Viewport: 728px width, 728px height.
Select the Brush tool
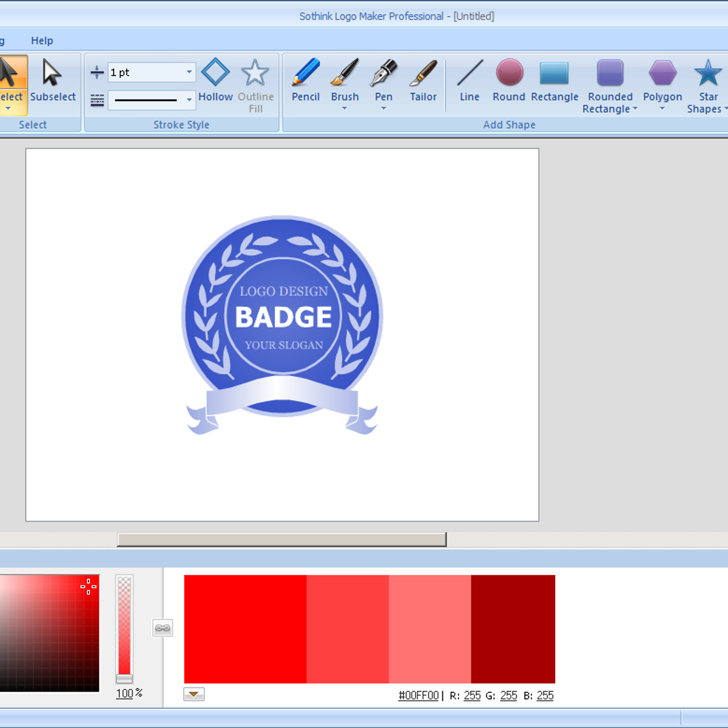click(345, 81)
